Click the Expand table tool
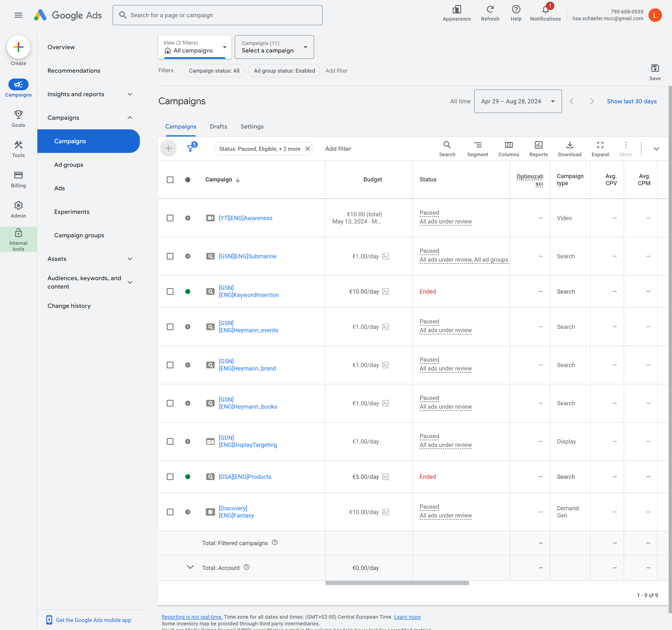 600,149
